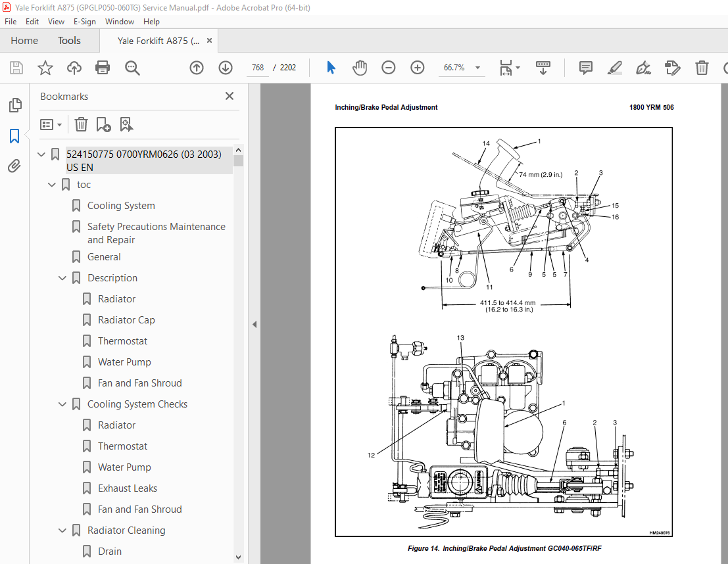728x564 pixels.
Task: Add document to starred with star icon
Action: 45,68
